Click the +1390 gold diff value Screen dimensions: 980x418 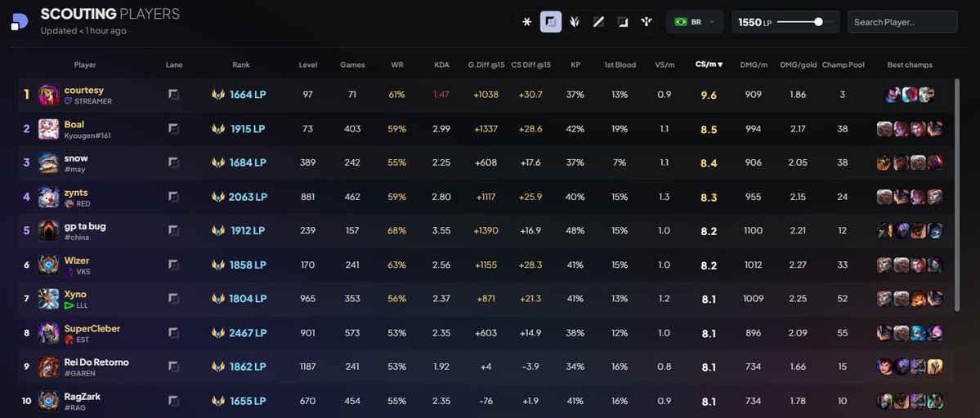pyautogui.click(x=486, y=231)
